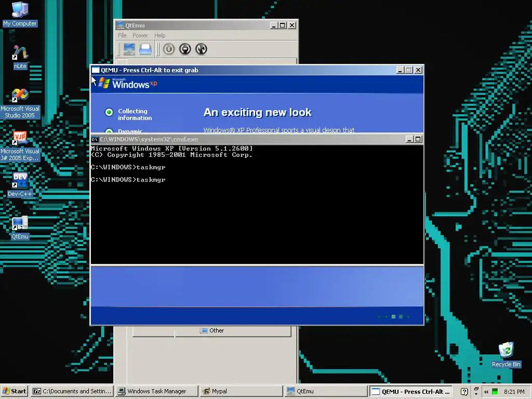
Task: Click the Stop virtual machine icon in QtEmu
Action: pos(185,49)
